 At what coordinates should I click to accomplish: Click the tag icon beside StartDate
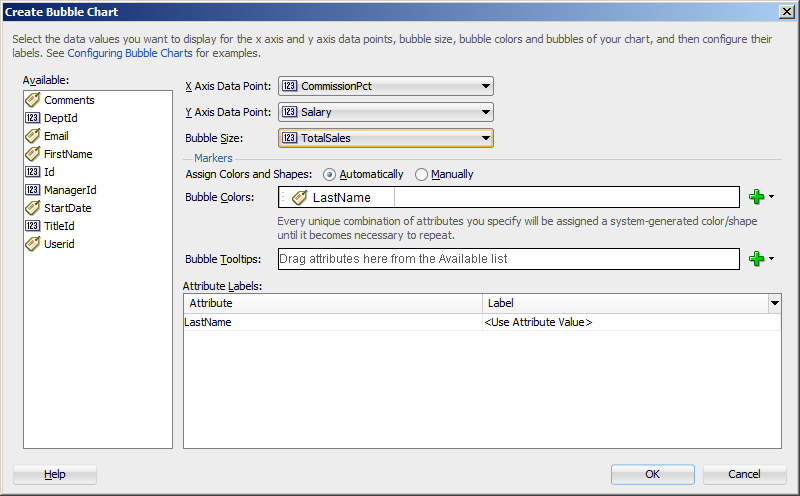33,208
